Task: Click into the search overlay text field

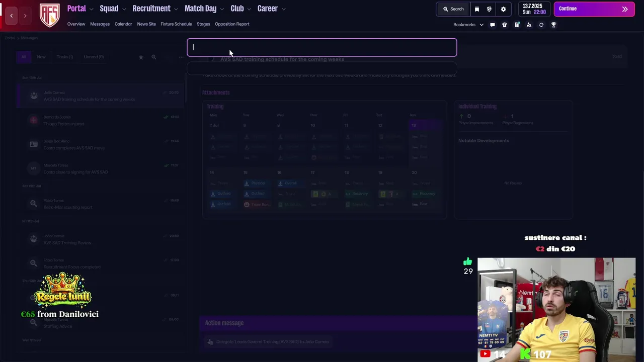Action: pyautogui.click(x=322, y=47)
